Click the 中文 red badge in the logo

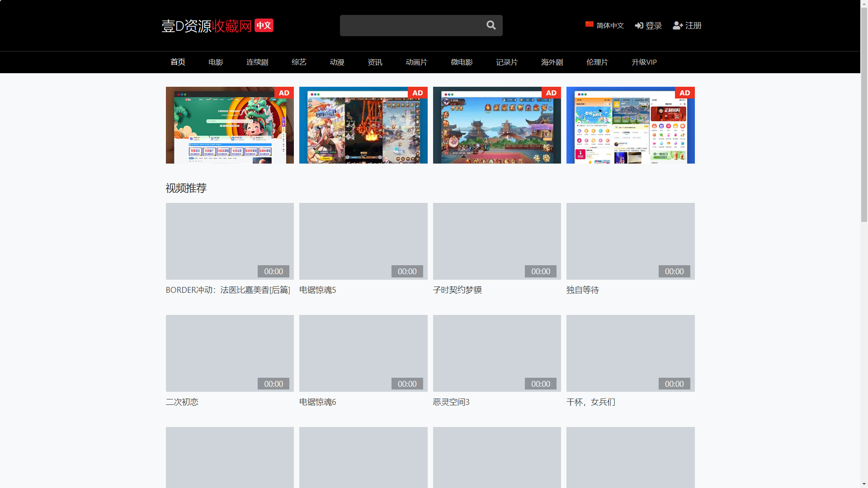click(x=264, y=26)
